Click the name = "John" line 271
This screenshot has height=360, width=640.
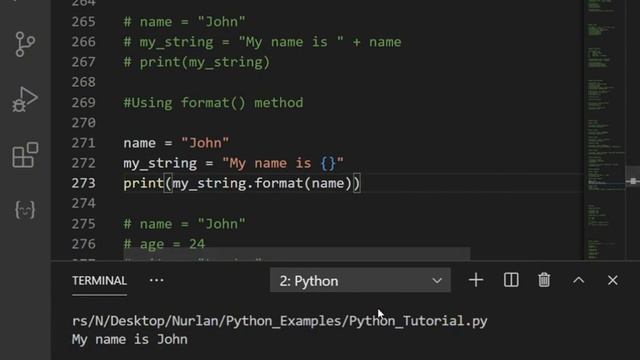pyautogui.click(x=176, y=143)
